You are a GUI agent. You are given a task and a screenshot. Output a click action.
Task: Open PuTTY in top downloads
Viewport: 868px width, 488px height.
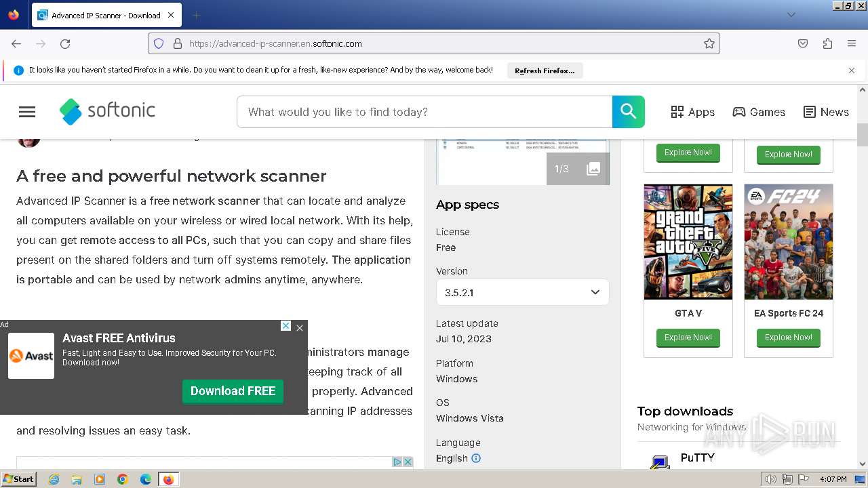(x=698, y=457)
